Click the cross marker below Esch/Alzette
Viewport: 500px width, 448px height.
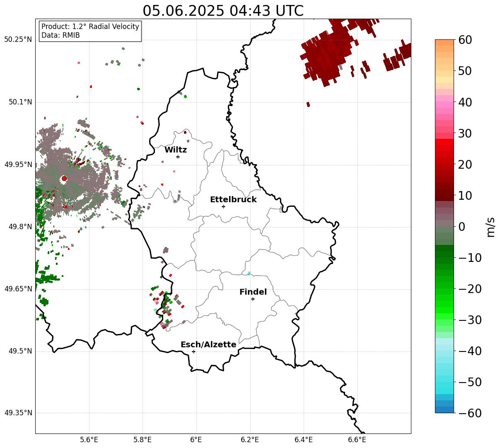193,351
